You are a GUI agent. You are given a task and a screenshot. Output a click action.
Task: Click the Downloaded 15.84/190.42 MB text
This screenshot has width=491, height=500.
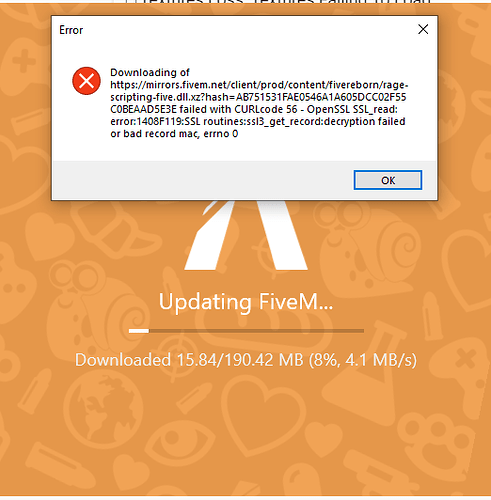(x=246, y=360)
